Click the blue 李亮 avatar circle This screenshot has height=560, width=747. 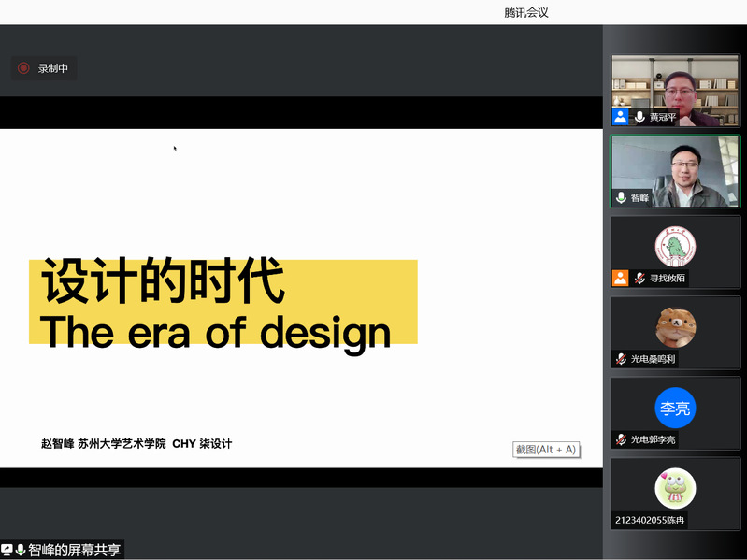tap(675, 409)
